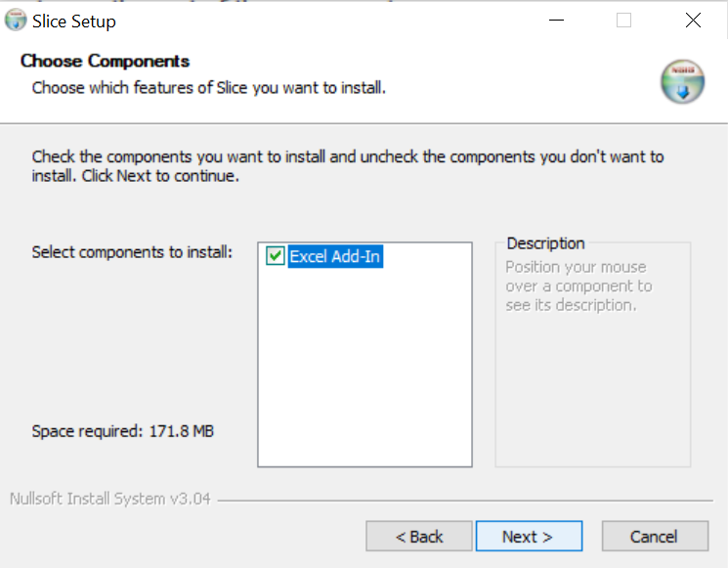This screenshot has height=568, width=728.
Task: Click the NSIS installer logo in header
Action: [681, 82]
